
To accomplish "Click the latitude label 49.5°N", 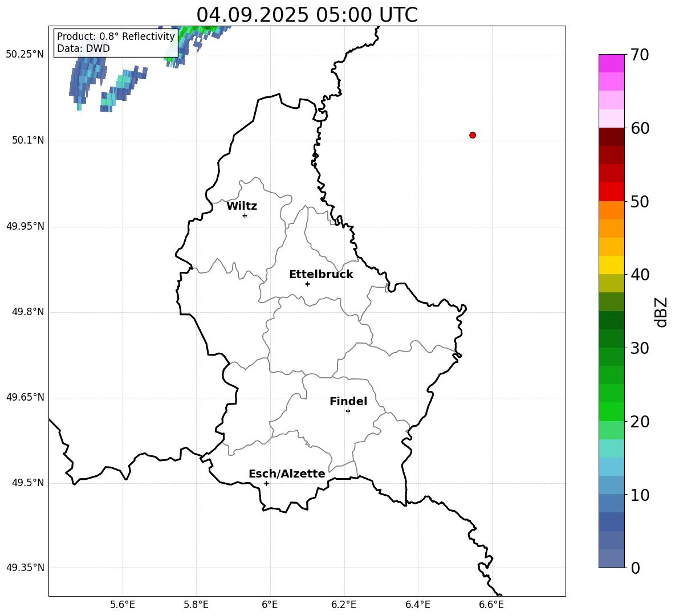I will point(28,483).
